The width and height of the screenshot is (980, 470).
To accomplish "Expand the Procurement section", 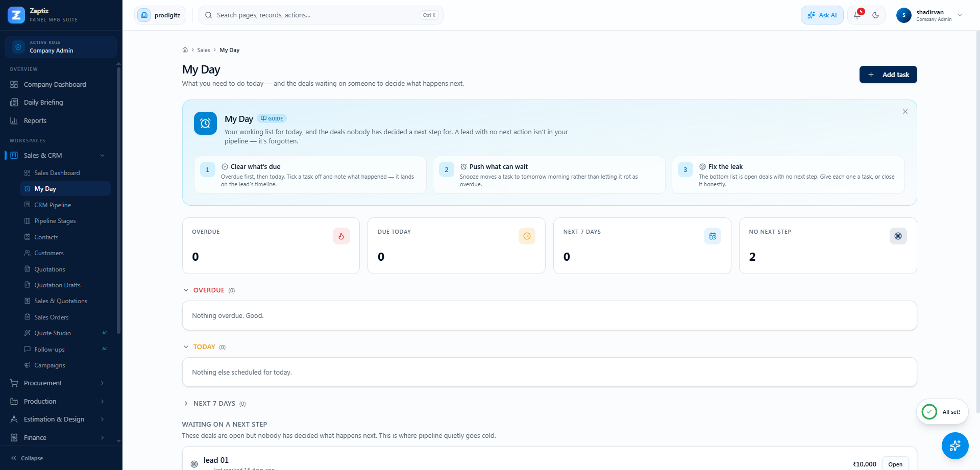I will (x=61, y=383).
